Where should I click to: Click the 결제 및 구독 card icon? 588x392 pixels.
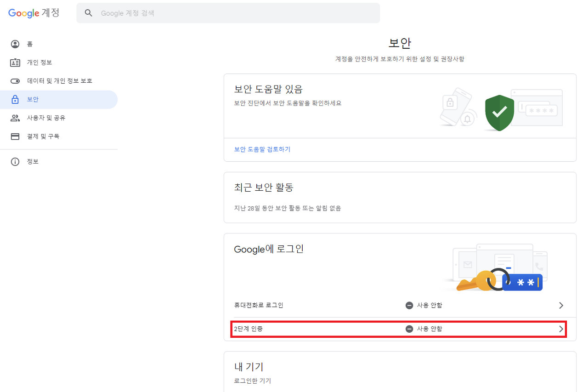15,136
